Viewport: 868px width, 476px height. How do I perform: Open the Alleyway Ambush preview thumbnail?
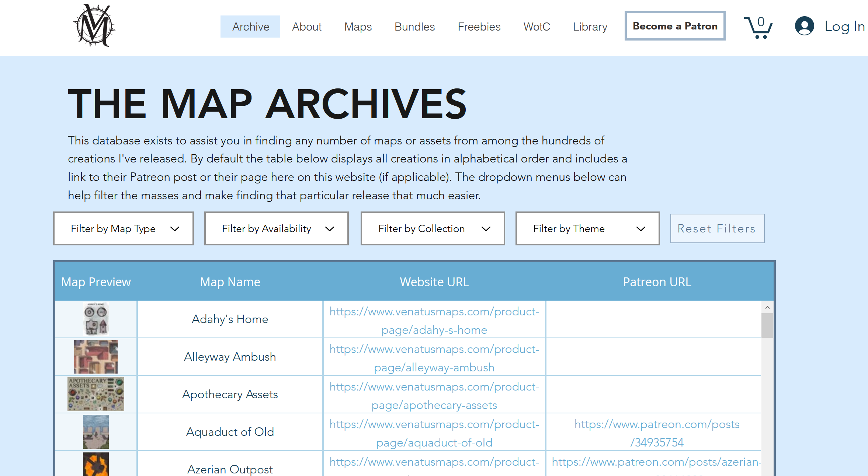point(96,357)
